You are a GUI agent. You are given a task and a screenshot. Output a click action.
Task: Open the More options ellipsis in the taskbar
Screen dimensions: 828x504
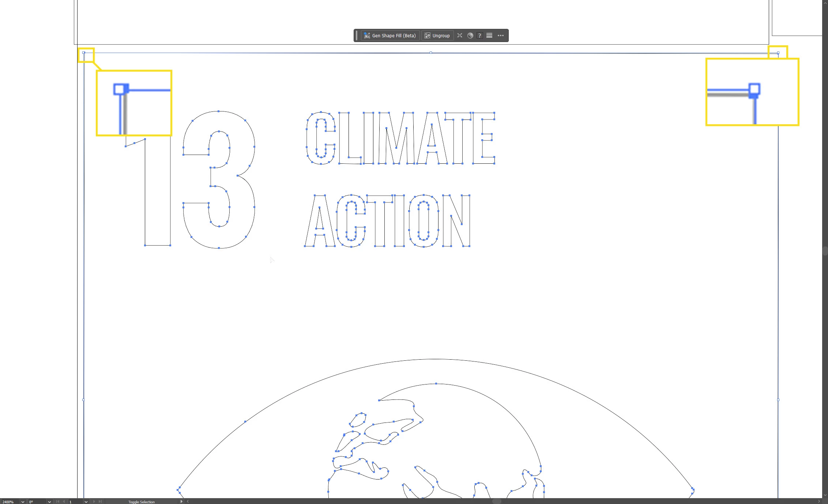click(x=501, y=35)
